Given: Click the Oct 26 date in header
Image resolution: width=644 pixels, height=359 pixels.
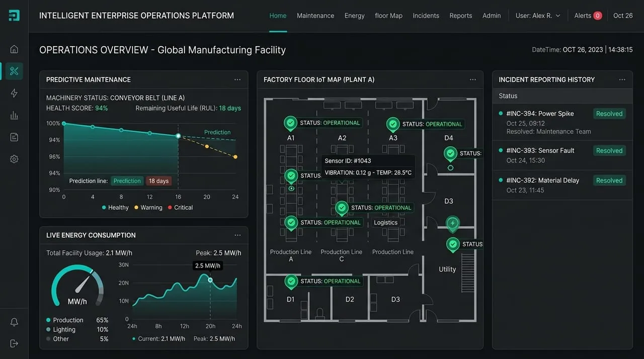Looking at the screenshot, I should 623,16.
